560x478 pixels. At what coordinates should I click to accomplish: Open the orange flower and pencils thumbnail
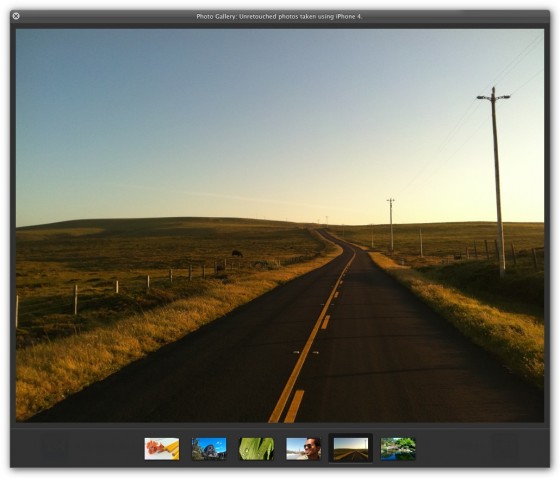[x=162, y=449]
